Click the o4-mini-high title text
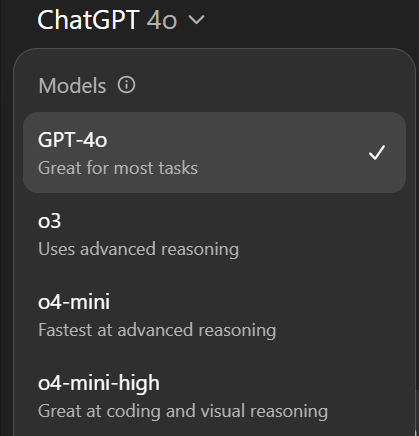This screenshot has width=419, height=436. tap(99, 383)
